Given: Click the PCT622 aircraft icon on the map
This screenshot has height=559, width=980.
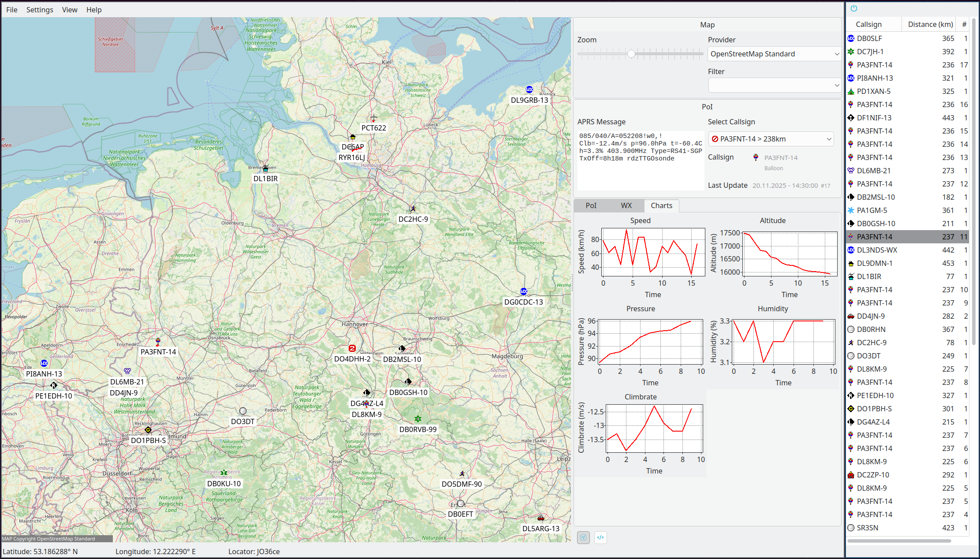Looking at the screenshot, I should [373, 118].
